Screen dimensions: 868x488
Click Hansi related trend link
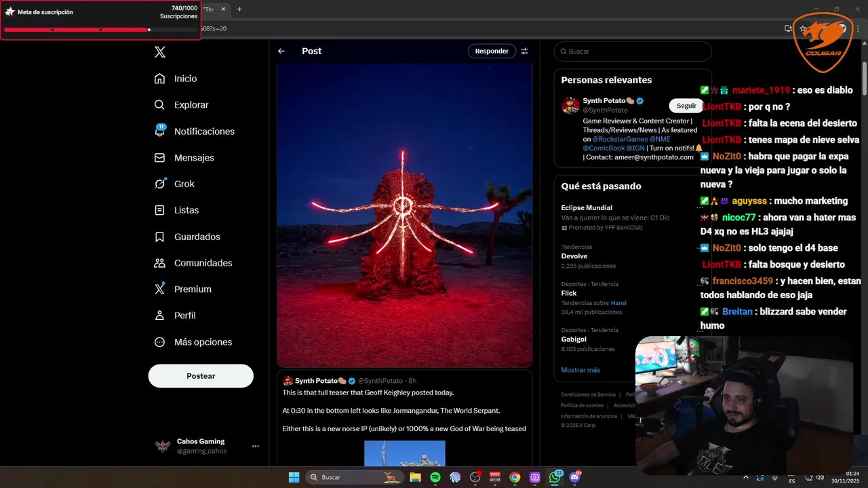pos(618,303)
